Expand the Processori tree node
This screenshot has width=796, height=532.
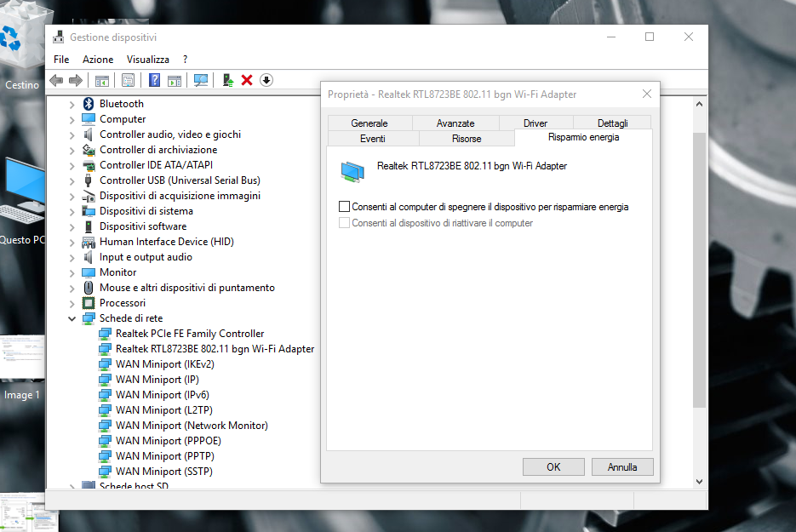(x=72, y=304)
